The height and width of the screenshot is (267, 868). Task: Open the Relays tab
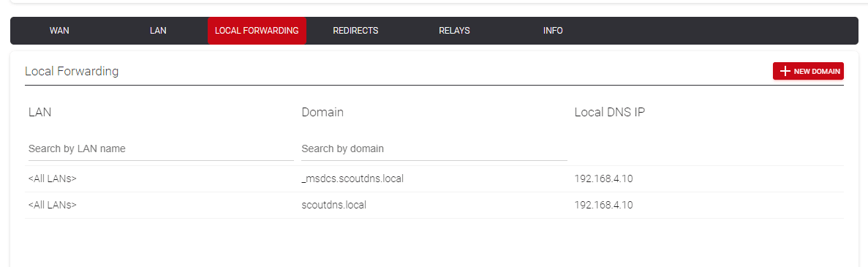tap(455, 31)
